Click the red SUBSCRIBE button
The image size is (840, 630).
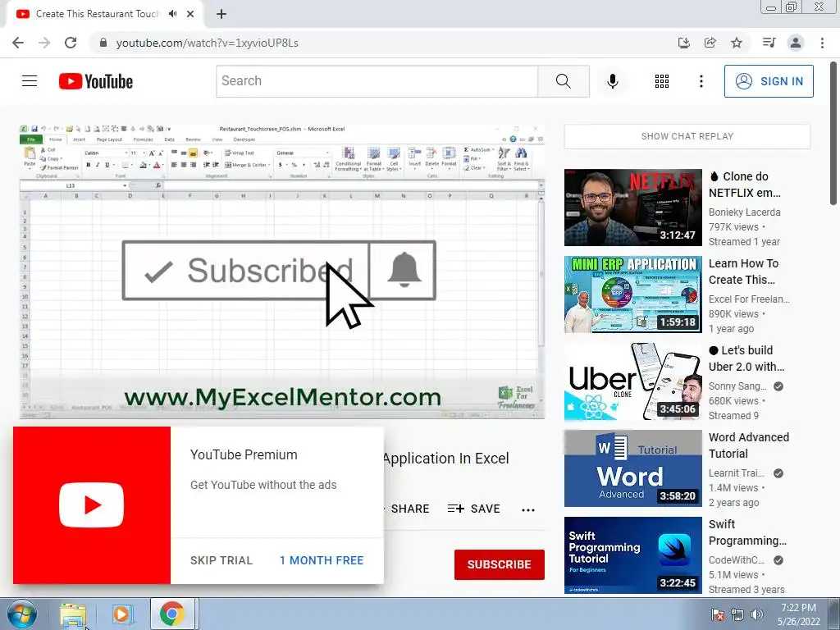500,564
